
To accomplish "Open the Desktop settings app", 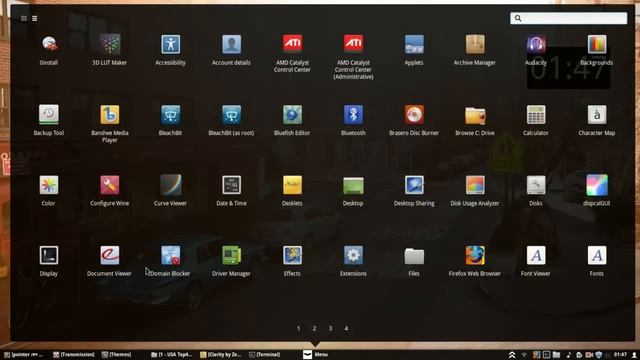I will click(353, 191).
